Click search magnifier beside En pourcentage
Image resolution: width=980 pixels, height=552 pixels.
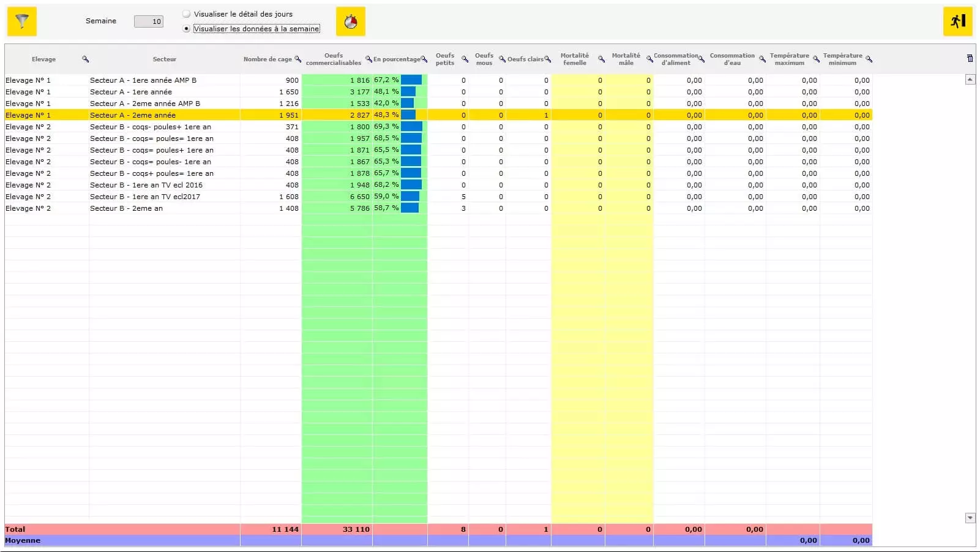click(x=424, y=59)
